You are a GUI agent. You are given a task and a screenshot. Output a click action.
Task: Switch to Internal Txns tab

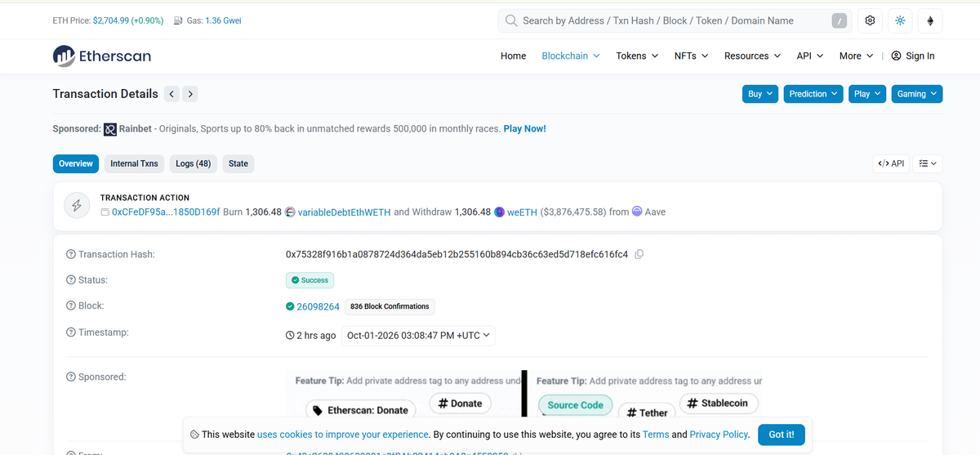coord(134,163)
